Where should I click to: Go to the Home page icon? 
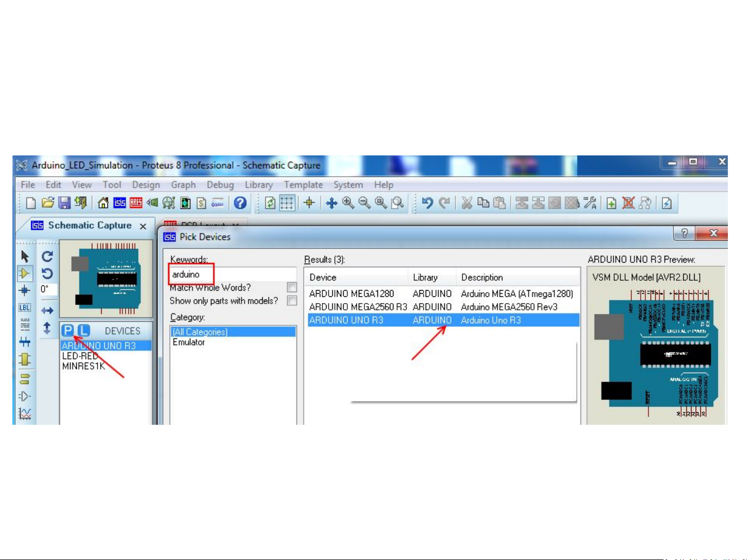pyautogui.click(x=103, y=203)
